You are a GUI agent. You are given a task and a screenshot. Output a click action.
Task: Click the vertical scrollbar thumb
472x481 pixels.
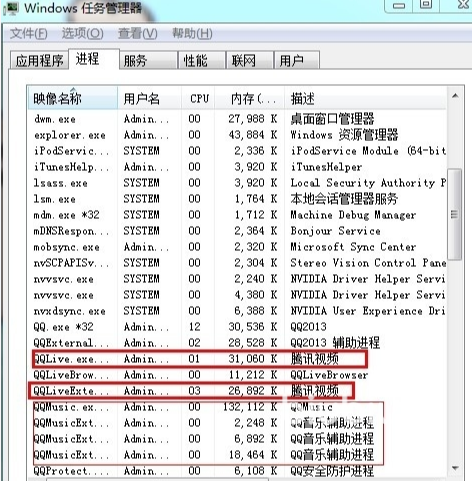(x=455, y=214)
